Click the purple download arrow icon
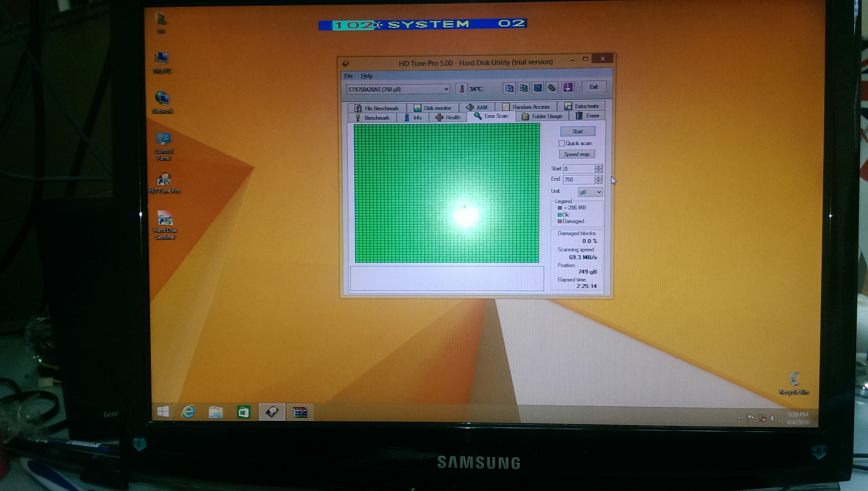The image size is (868, 491). click(x=568, y=88)
